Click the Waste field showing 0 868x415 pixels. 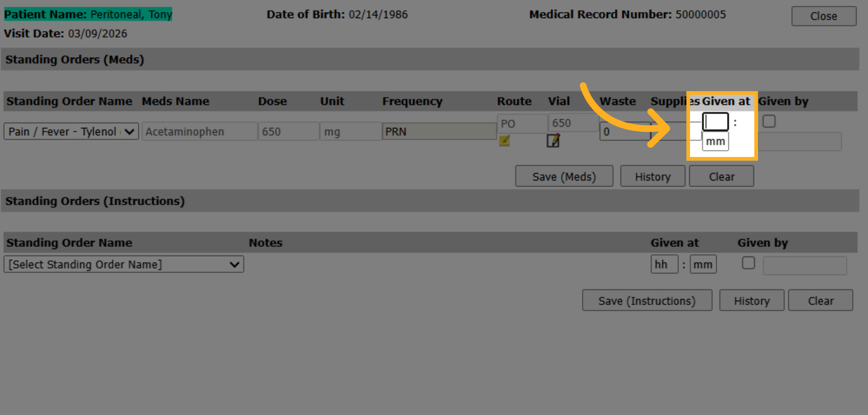625,131
